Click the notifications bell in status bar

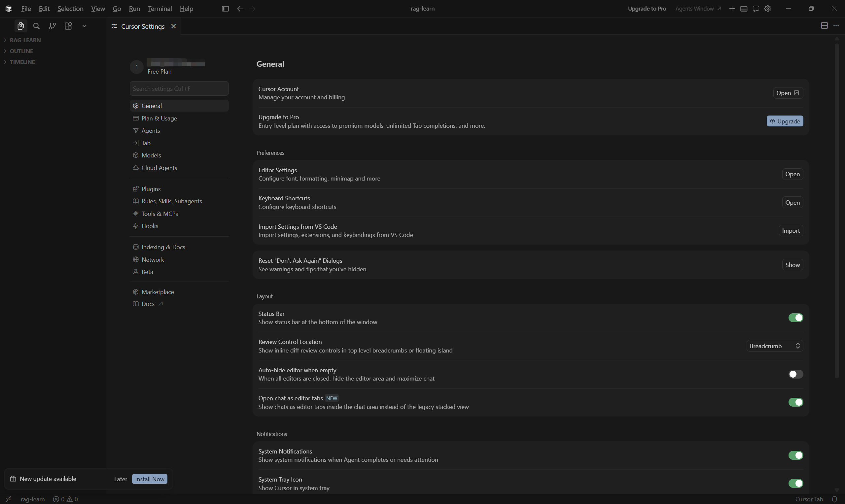(834, 499)
